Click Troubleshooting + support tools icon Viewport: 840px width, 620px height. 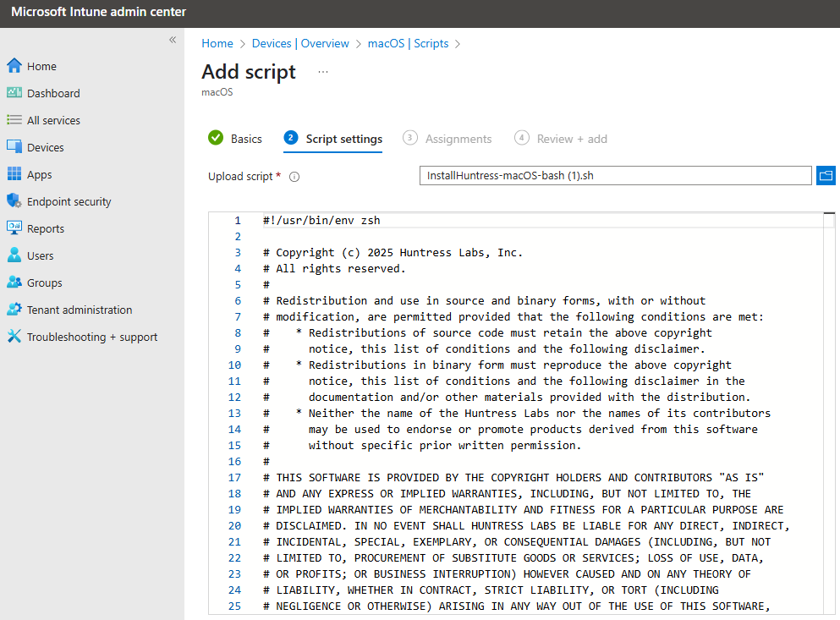[x=14, y=336]
